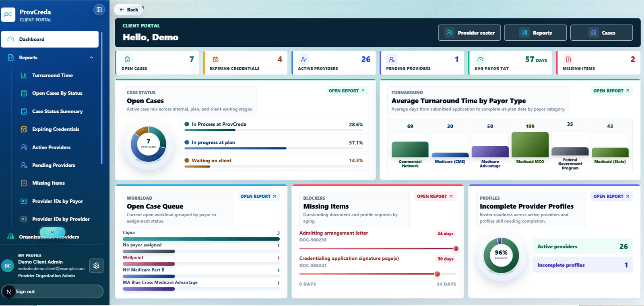The width and height of the screenshot is (644, 306).
Task: Click the Wellpoint queue row
Action: tap(201, 261)
